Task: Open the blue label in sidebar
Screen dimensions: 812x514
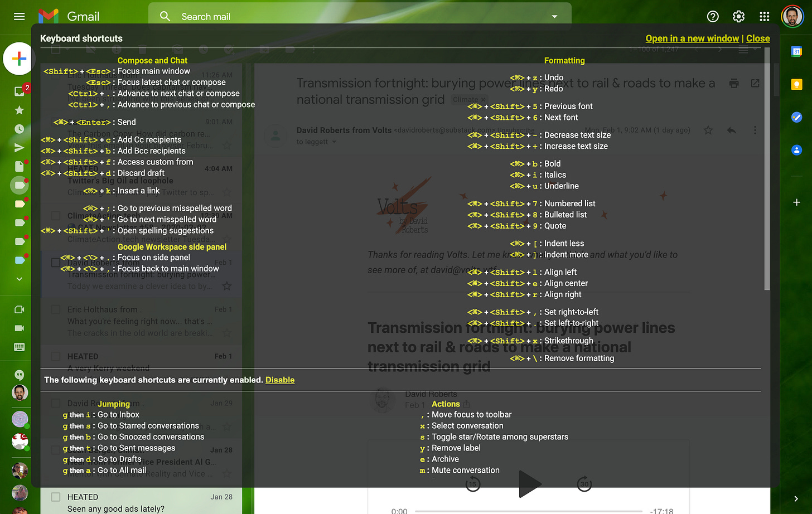Action: (x=20, y=260)
